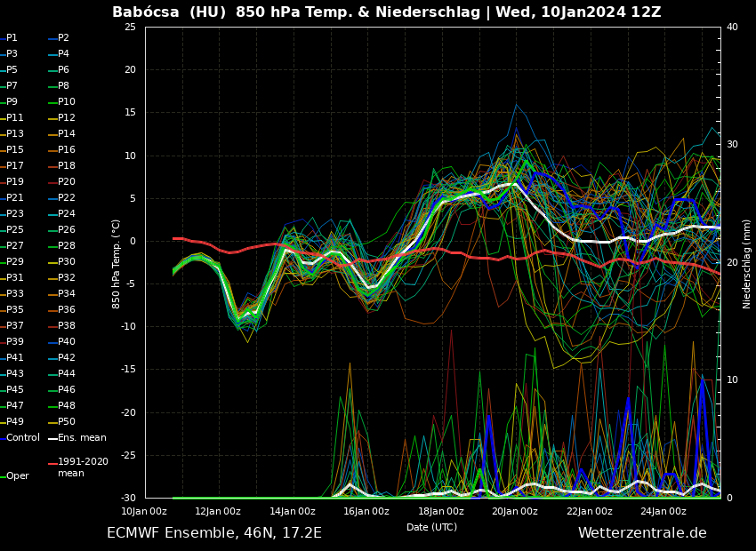This screenshot has width=756, height=551.
Task: Click the Oper legend entry
Action: point(18,476)
